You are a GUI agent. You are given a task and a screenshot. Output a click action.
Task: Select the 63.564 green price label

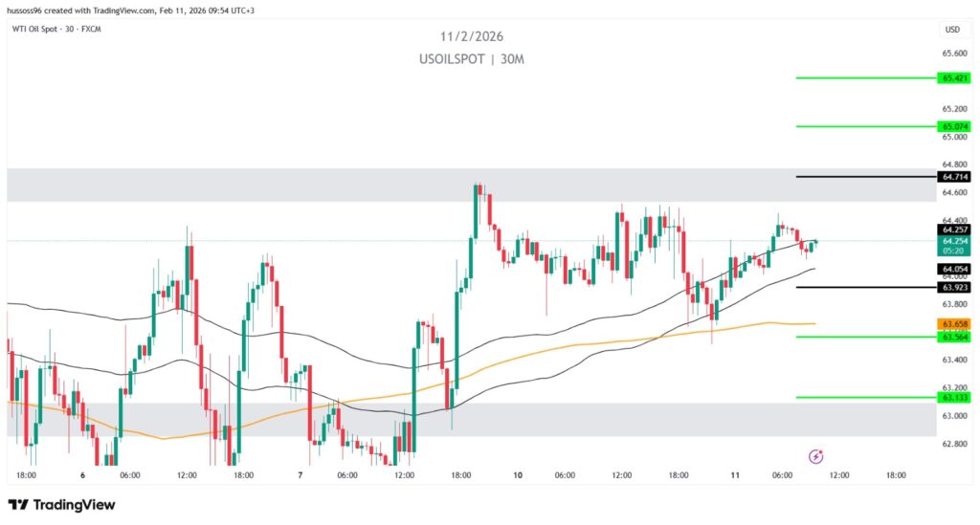tap(955, 337)
